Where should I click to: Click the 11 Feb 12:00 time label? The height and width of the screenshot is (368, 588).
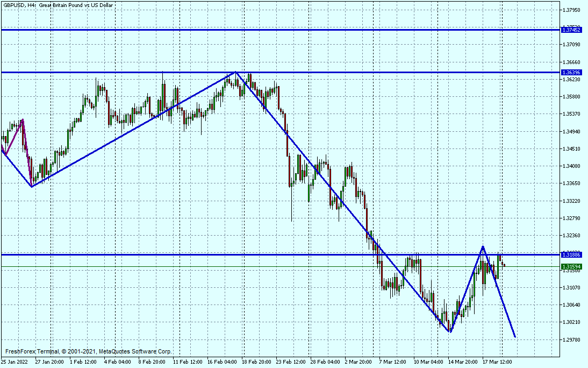click(x=188, y=362)
